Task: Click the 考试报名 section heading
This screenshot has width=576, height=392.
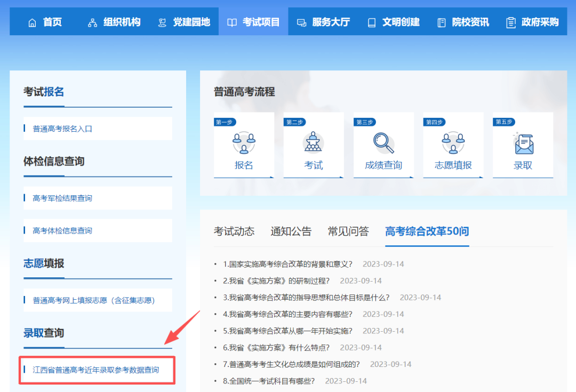Action: (x=44, y=92)
